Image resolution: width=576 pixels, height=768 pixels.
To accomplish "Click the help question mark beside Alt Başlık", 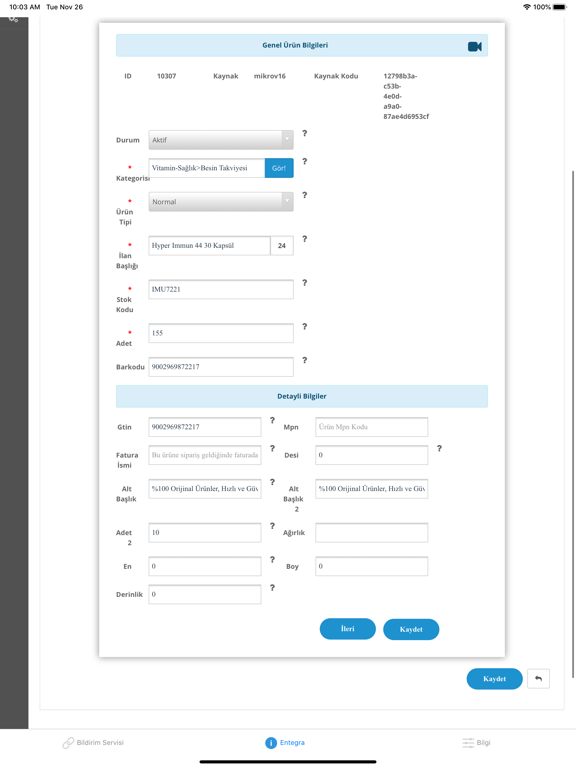I will (x=272, y=482).
